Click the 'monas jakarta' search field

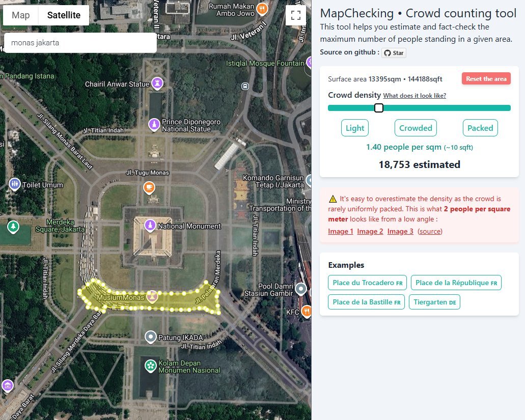(x=80, y=43)
